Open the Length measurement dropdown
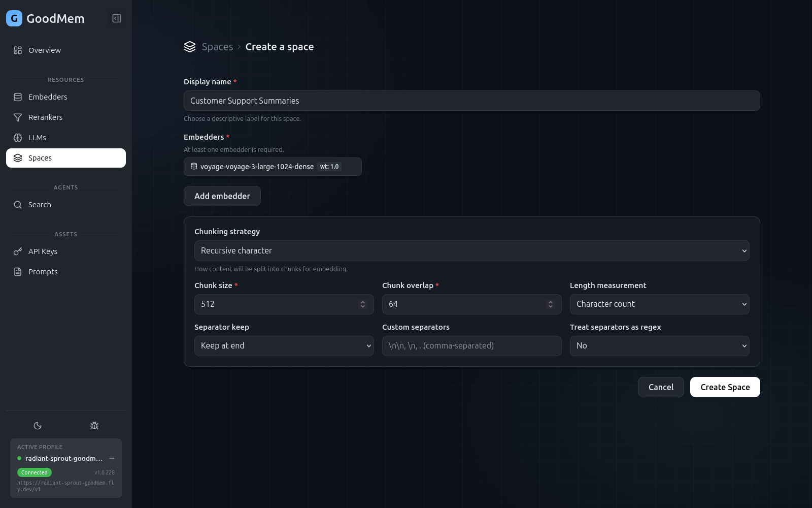812x508 pixels. click(x=659, y=304)
